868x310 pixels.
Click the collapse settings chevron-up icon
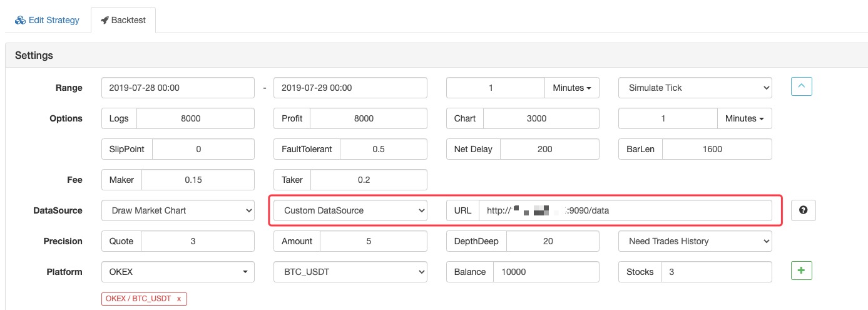point(801,86)
